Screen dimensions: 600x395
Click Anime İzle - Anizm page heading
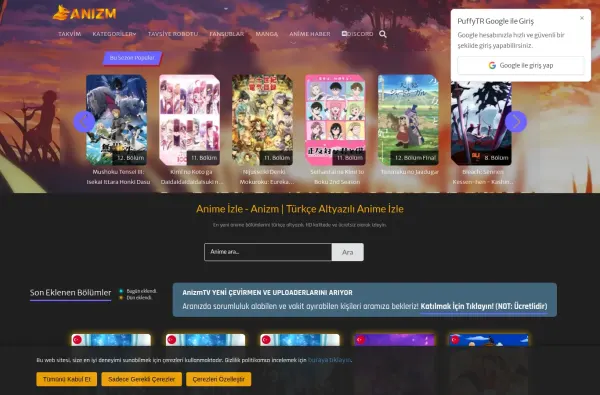pos(300,209)
